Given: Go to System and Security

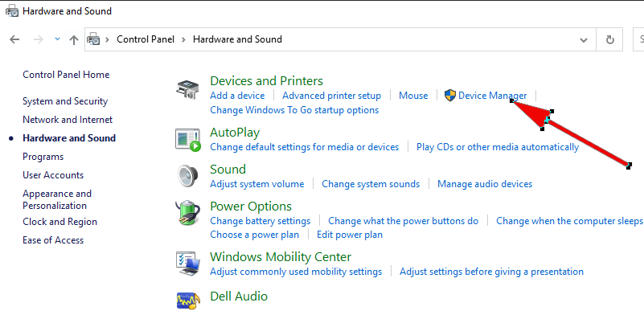Looking at the screenshot, I should [x=65, y=101].
